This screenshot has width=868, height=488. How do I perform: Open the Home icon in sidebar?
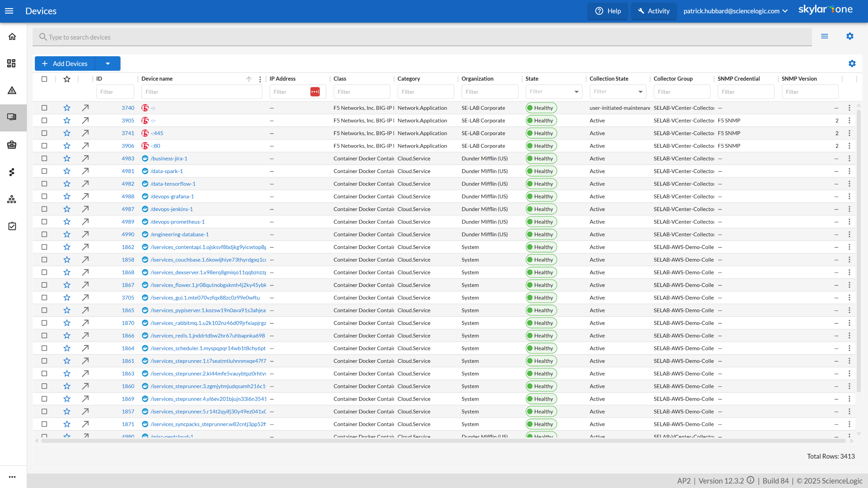click(x=12, y=37)
